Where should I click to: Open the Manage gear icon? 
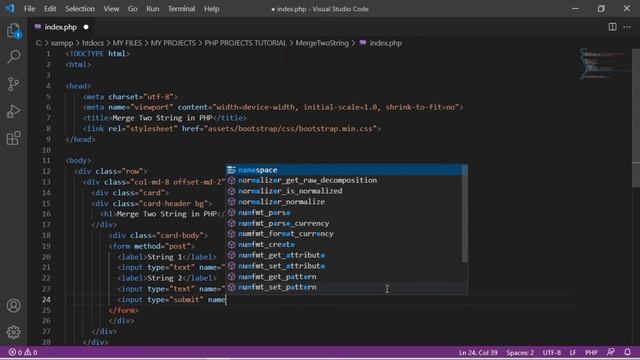tap(13, 332)
